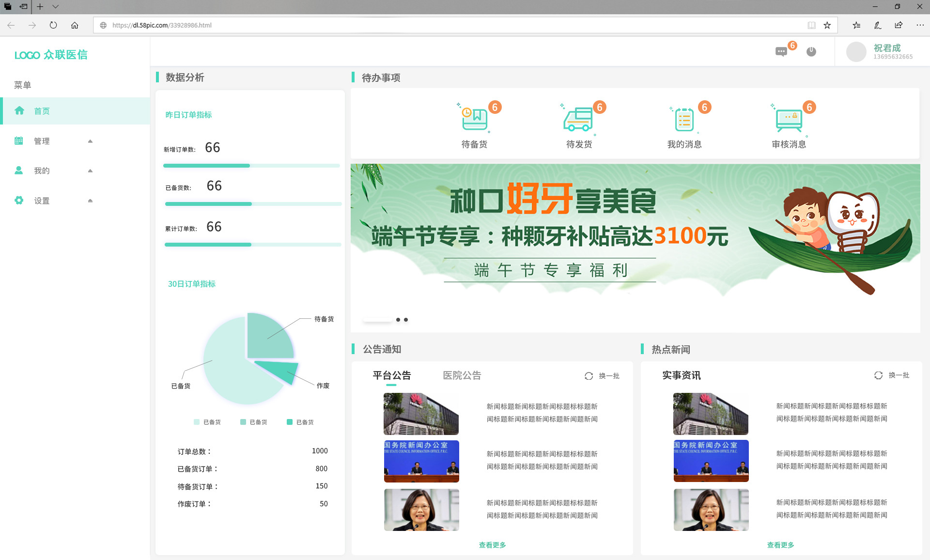Open first news headline in 实事资讯

pos(832,412)
